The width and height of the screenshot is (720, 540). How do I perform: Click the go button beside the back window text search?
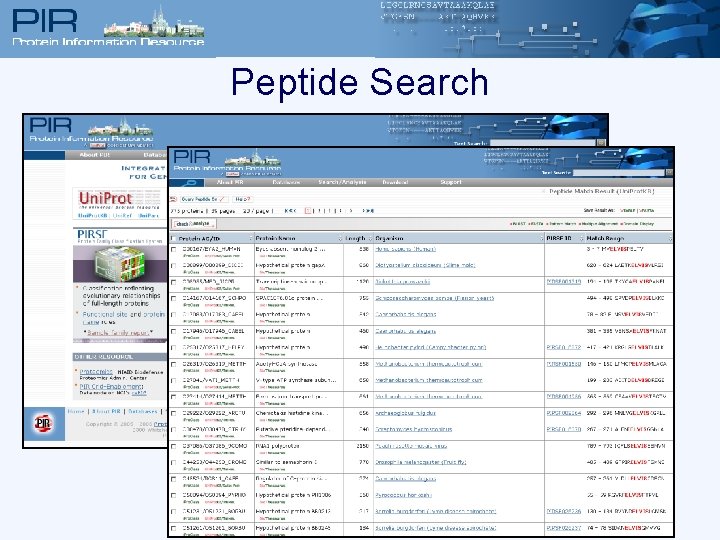[601, 143]
